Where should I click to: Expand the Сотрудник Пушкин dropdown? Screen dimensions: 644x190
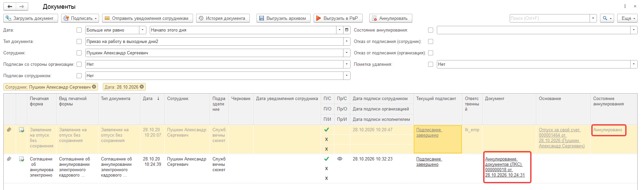coord(347,53)
